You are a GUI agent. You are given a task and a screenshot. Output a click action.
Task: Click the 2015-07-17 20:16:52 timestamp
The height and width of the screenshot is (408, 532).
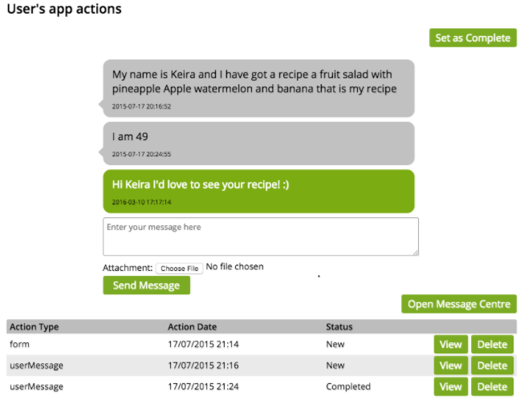pos(141,106)
